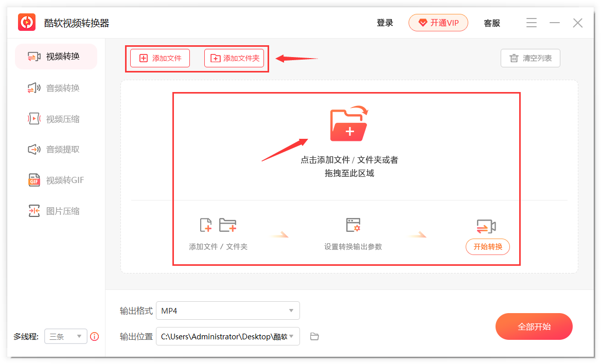Go to 音频提取 section
Screen dimensions: 601x364
pyautogui.click(x=56, y=150)
